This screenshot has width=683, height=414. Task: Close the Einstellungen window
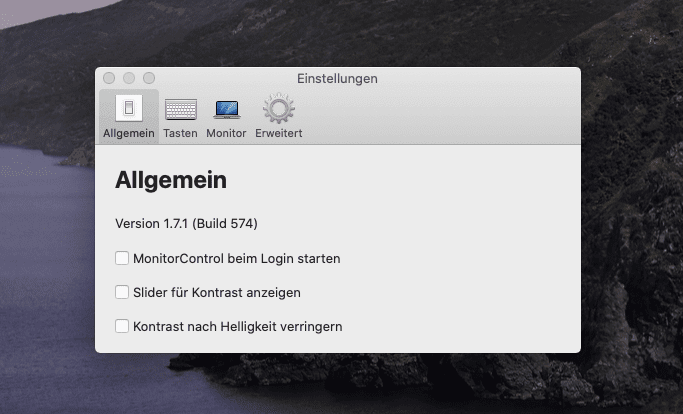click(x=109, y=78)
